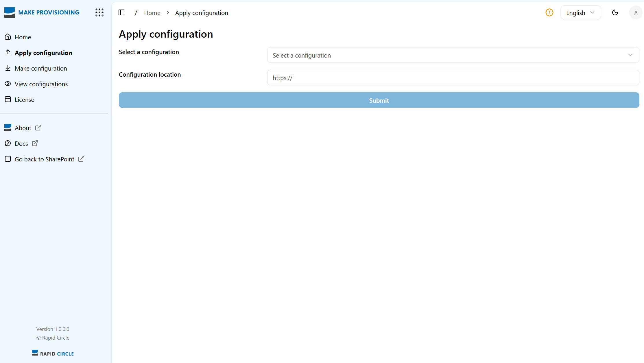Open the app launcher grid icon
Image resolution: width=644 pixels, height=363 pixels.
coord(99,12)
